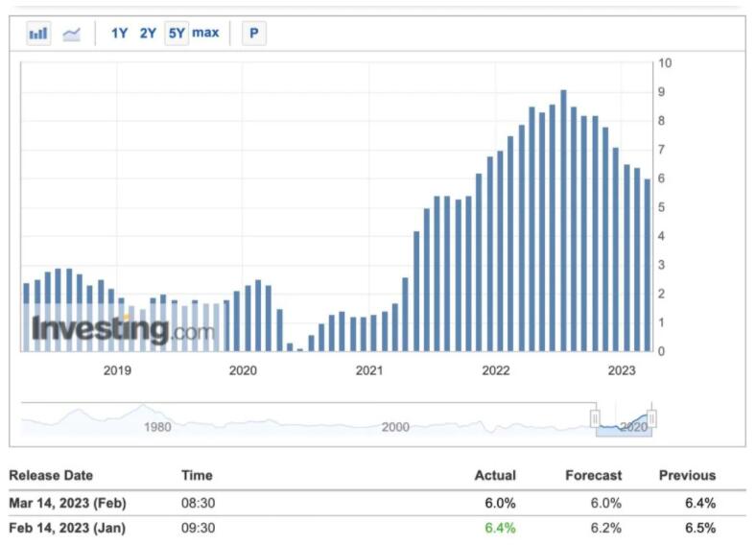
Task: Show the max time range
Action: (205, 34)
